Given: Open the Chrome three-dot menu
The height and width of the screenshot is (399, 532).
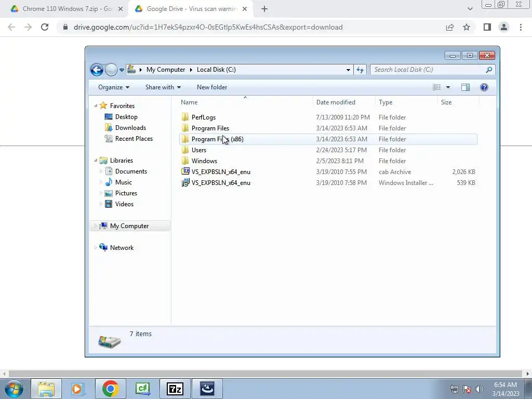Looking at the screenshot, I should [521, 27].
